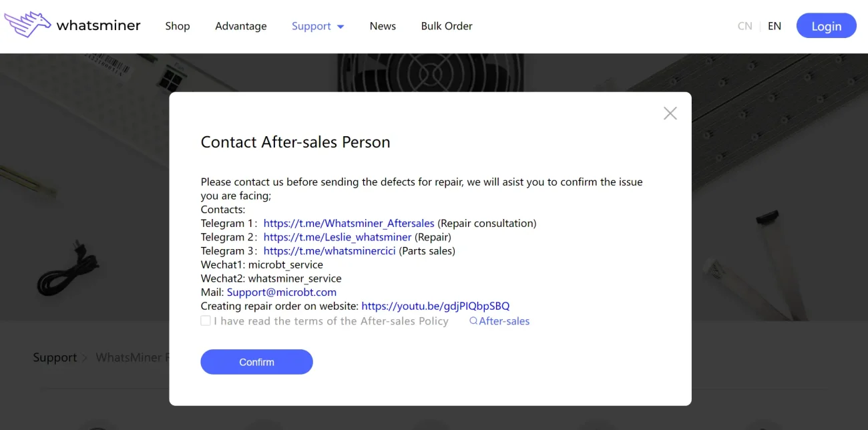This screenshot has width=868, height=430.
Task: Open the Bulk Order page
Action: pyautogui.click(x=447, y=26)
